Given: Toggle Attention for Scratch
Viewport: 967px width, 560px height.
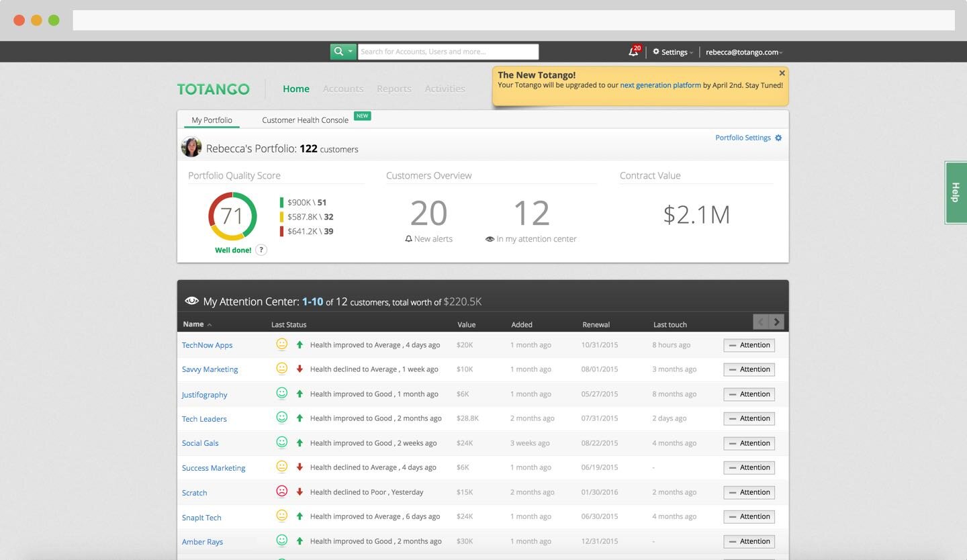Looking at the screenshot, I should 749,492.
